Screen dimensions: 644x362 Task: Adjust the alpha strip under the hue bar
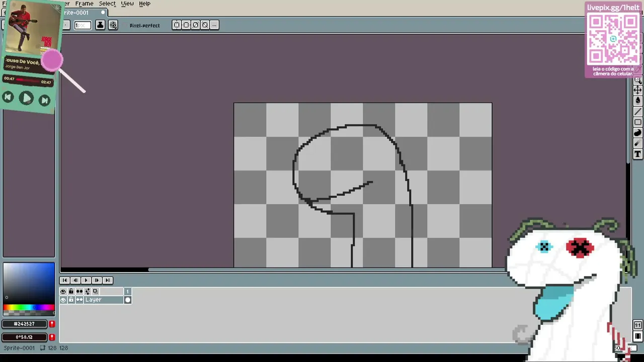29,313
